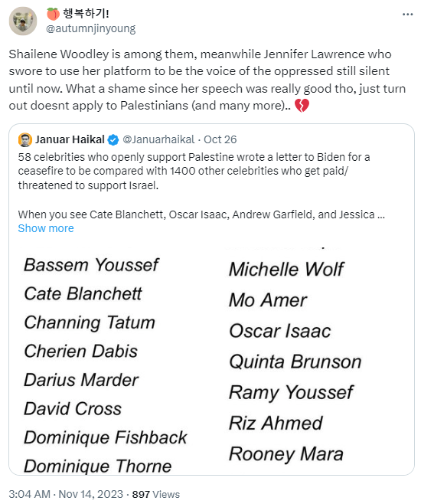
Task: Click the Januar Haikal display name
Action: pyautogui.click(x=70, y=139)
